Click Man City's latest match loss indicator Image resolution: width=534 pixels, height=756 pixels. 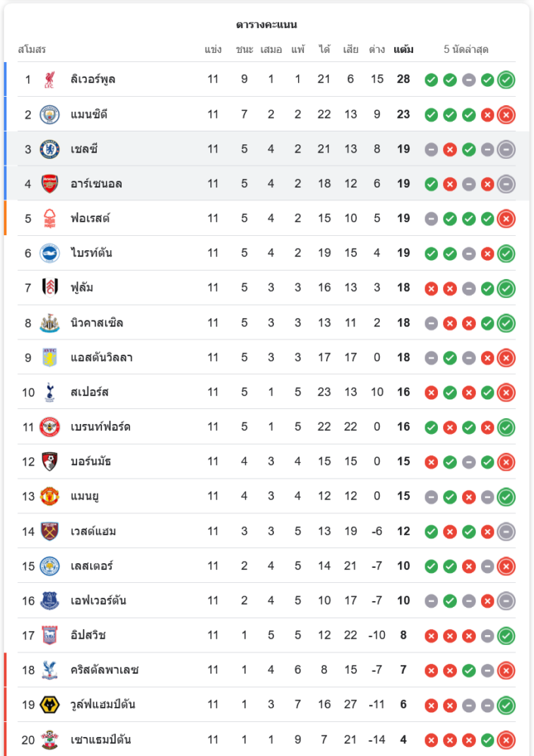tap(506, 115)
